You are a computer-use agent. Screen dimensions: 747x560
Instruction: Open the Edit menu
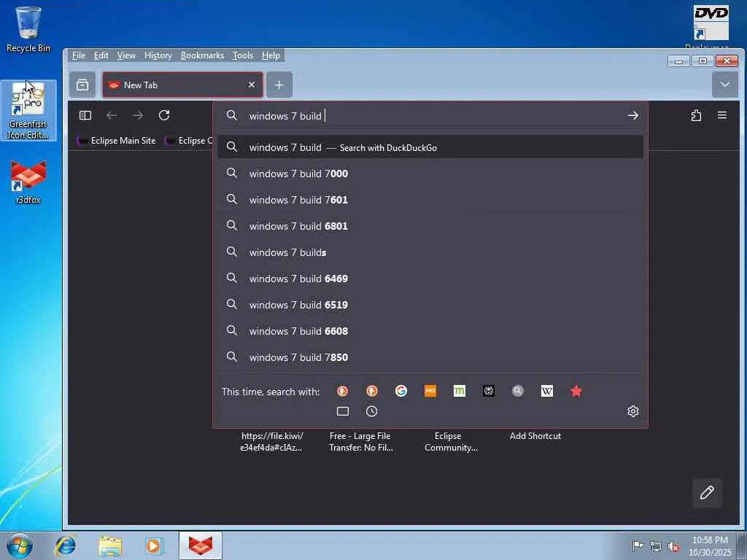tap(101, 55)
